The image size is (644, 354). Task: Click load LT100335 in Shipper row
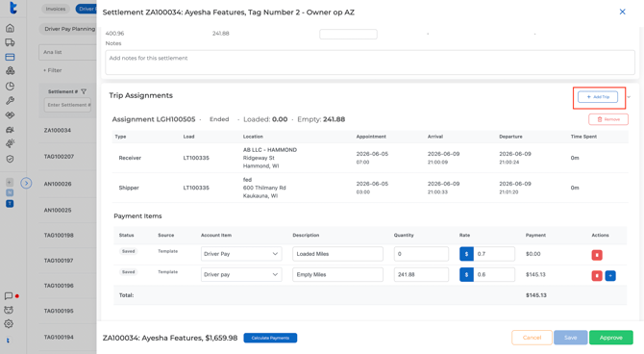[196, 188]
